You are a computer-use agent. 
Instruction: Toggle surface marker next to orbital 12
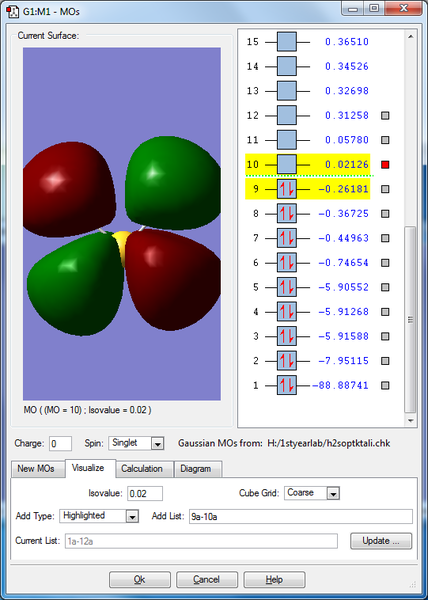[x=385, y=116]
